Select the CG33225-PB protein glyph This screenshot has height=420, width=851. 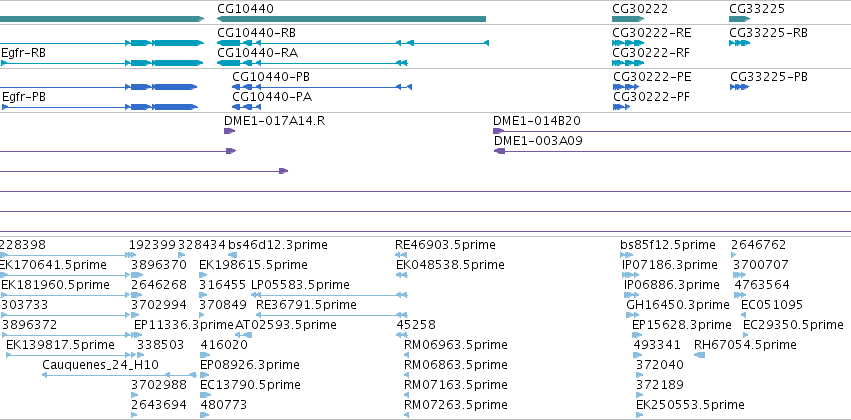coord(740,87)
